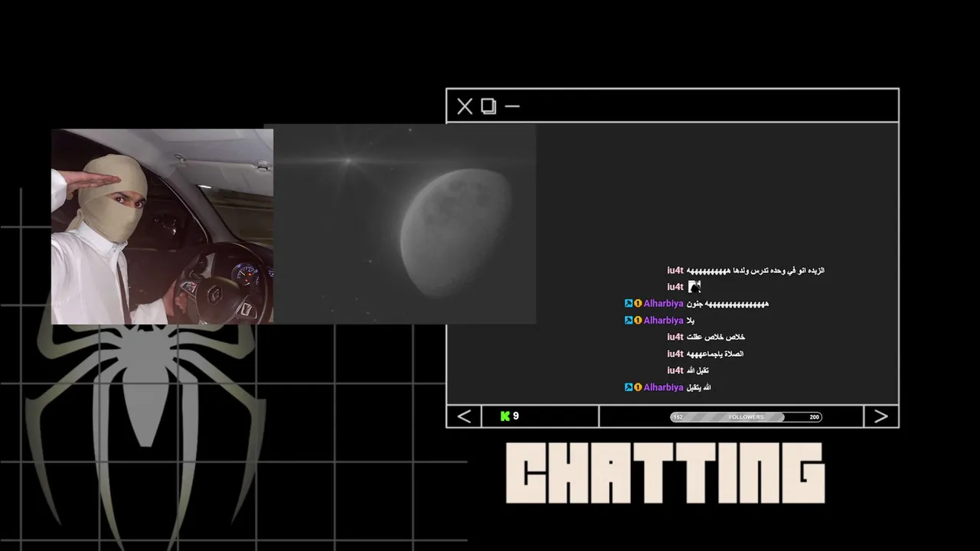Click the viewer count 9

click(x=516, y=416)
